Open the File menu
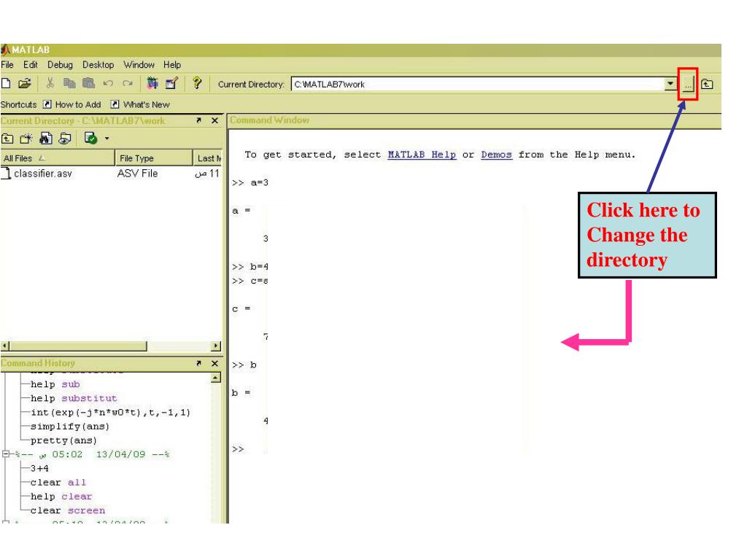The height and width of the screenshot is (560, 747). point(7,65)
